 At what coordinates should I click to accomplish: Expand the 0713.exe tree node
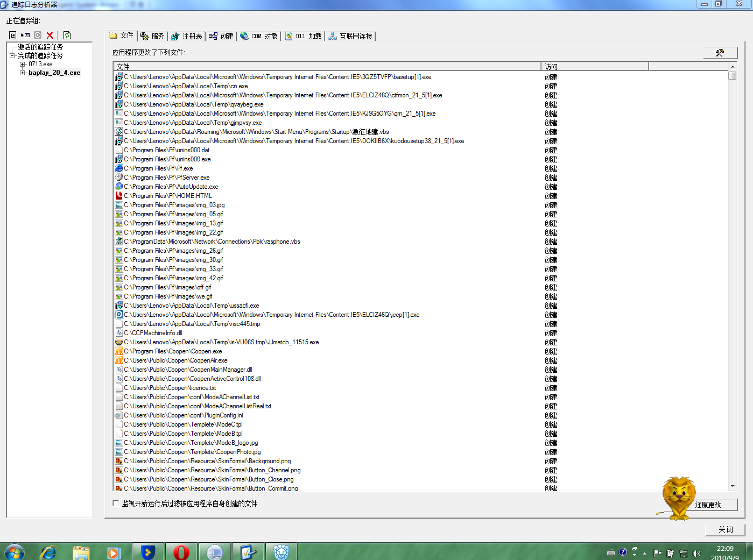coord(22,64)
